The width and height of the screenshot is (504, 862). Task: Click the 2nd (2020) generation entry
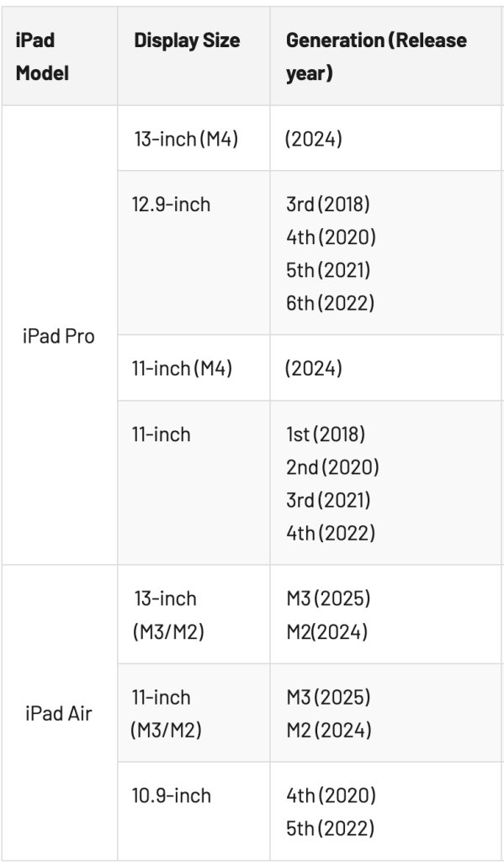point(332,467)
